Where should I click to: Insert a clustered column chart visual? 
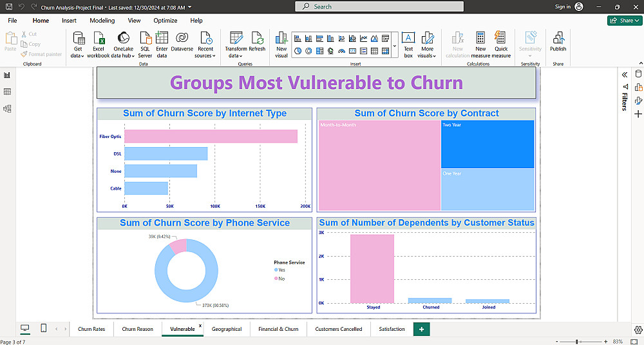pyautogui.click(x=330, y=38)
